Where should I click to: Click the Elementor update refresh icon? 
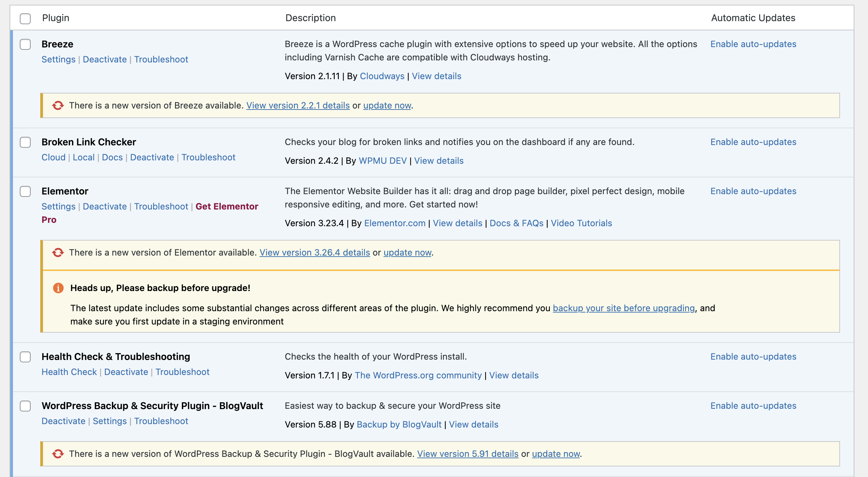coord(58,252)
